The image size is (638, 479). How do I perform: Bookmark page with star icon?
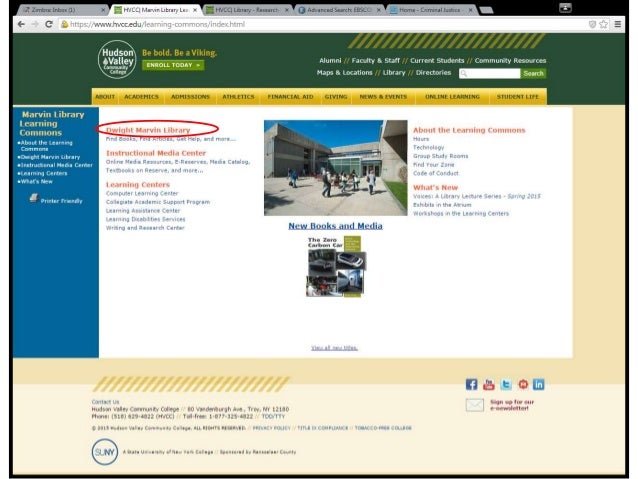[604, 24]
